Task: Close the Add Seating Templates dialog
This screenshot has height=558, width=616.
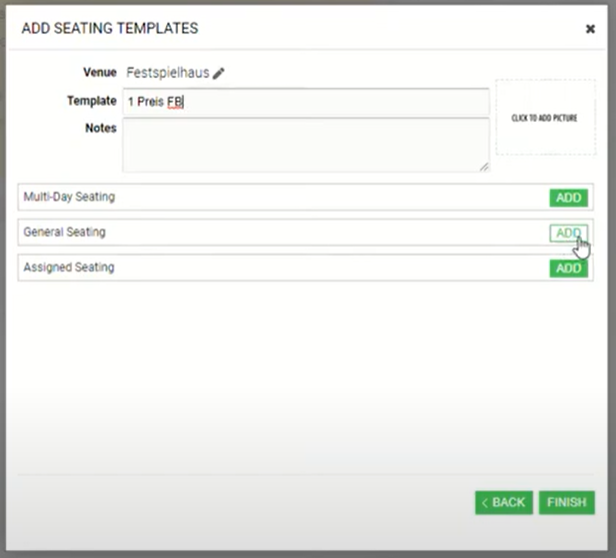Action: tap(590, 29)
